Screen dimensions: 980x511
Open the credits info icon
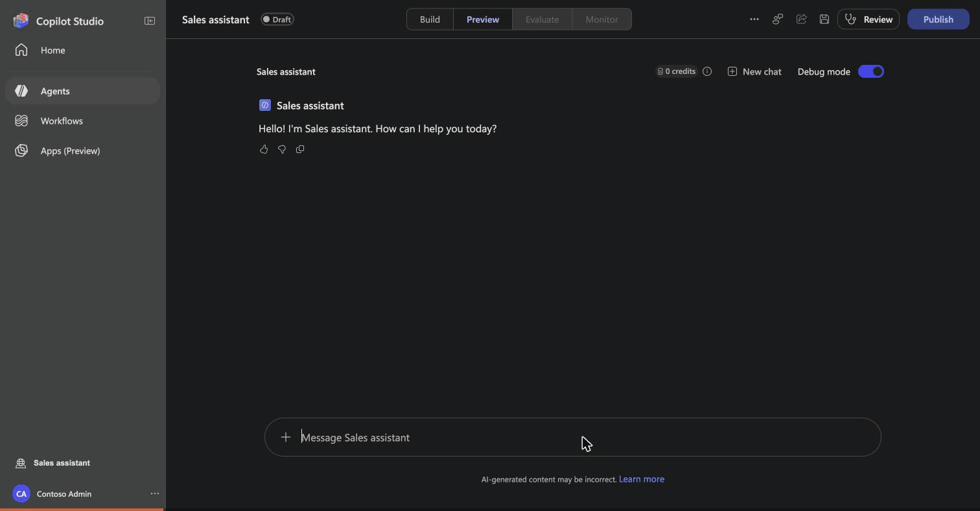pos(707,71)
